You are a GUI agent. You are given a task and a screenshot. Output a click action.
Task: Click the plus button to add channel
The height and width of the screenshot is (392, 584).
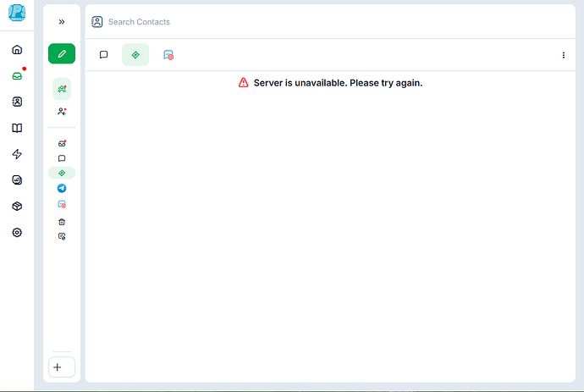pyautogui.click(x=62, y=367)
